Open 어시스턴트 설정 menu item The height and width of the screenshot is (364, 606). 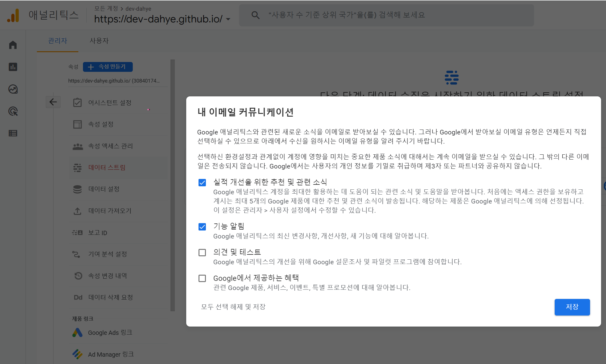tap(118, 103)
